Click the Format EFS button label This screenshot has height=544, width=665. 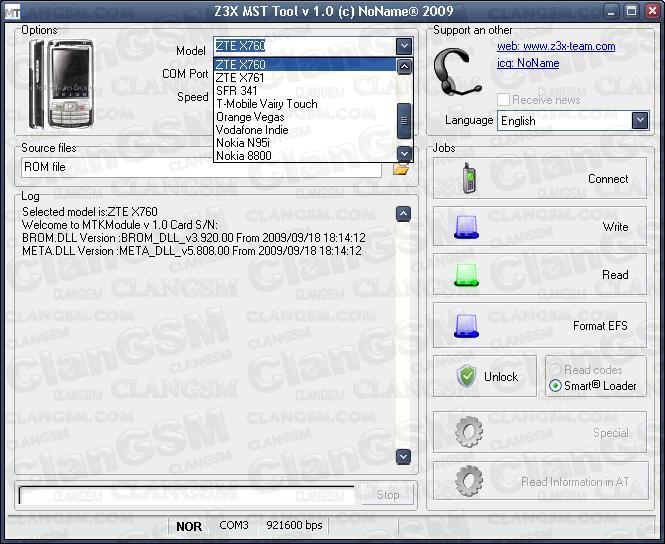point(600,326)
